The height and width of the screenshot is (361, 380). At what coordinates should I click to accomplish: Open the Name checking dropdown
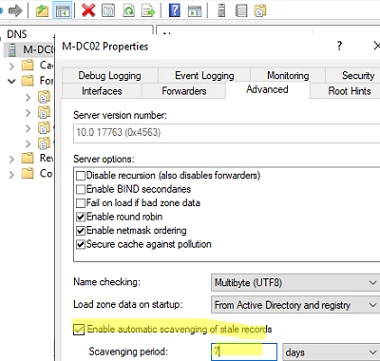(295, 283)
